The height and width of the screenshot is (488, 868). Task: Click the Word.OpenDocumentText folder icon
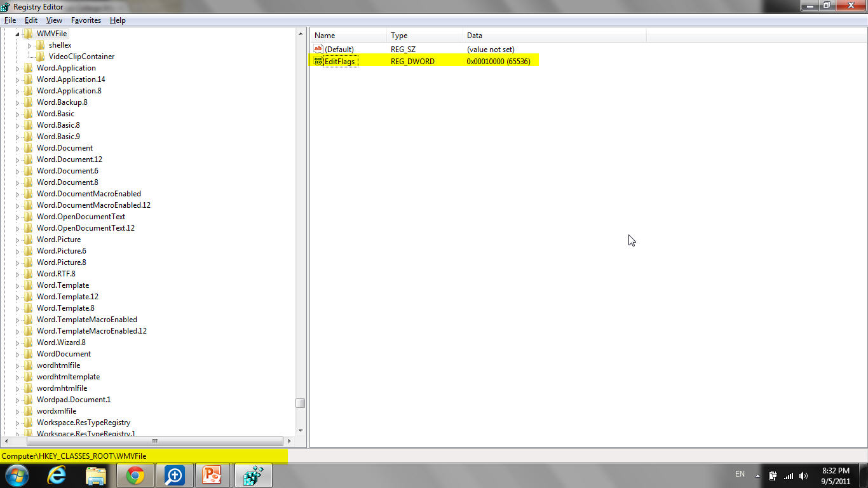[x=28, y=216]
